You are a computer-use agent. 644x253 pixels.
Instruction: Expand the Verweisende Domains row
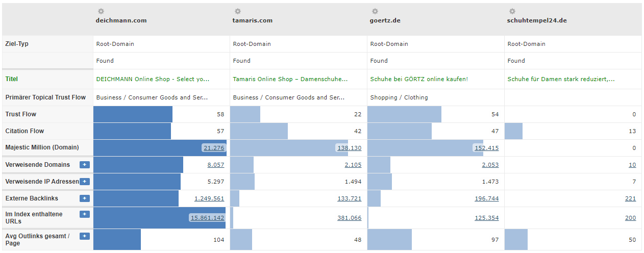click(x=85, y=165)
